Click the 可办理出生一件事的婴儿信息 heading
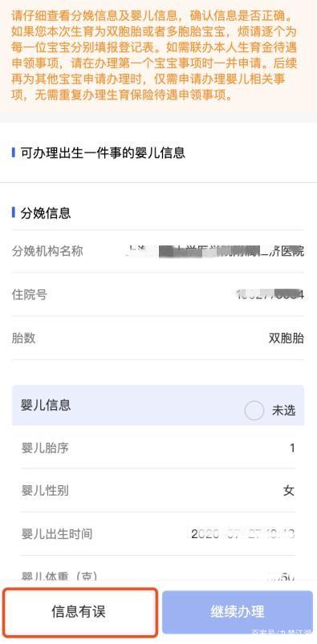317x644 pixels. [103, 153]
